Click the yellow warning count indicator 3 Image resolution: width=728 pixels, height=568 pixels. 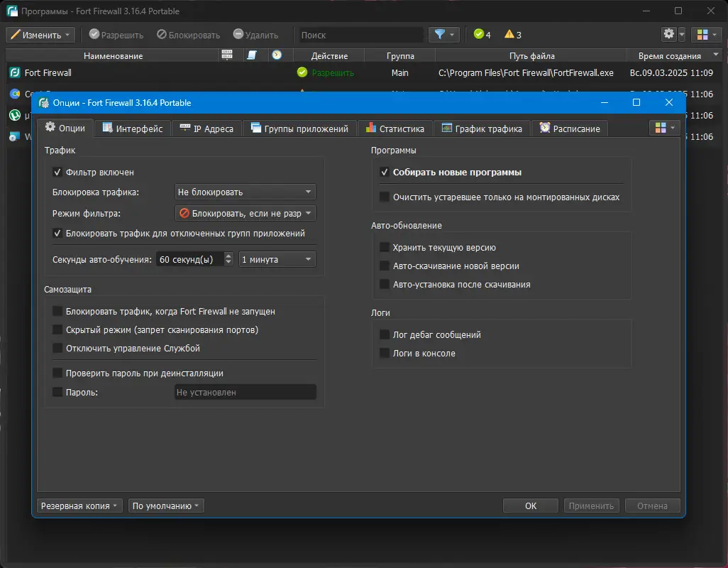(513, 34)
